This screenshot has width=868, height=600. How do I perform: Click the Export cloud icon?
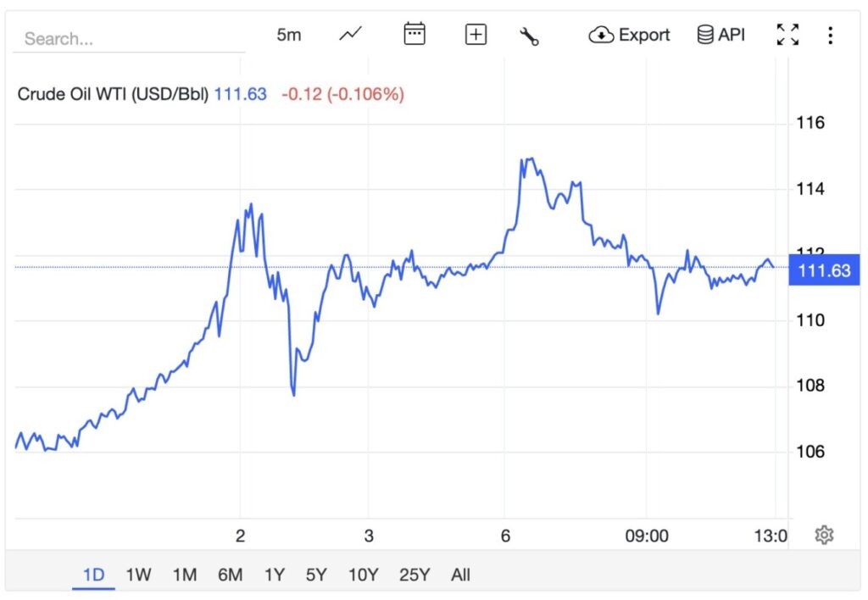[x=602, y=35]
